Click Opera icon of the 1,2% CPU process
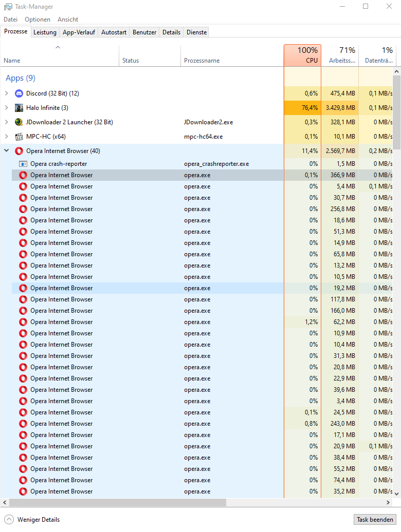Image resolution: width=401 pixels, height=532 pixels. [23, 322]
